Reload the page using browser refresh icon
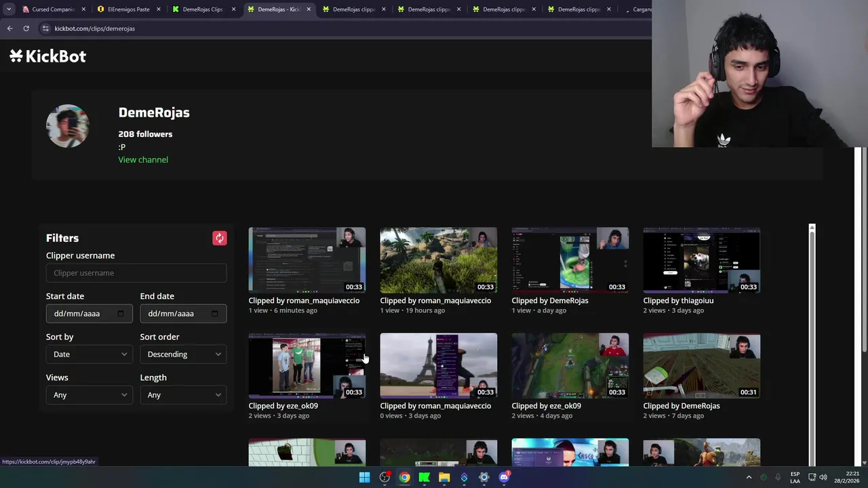The height and width of the screenshot is (488, 868). point(26,28)
